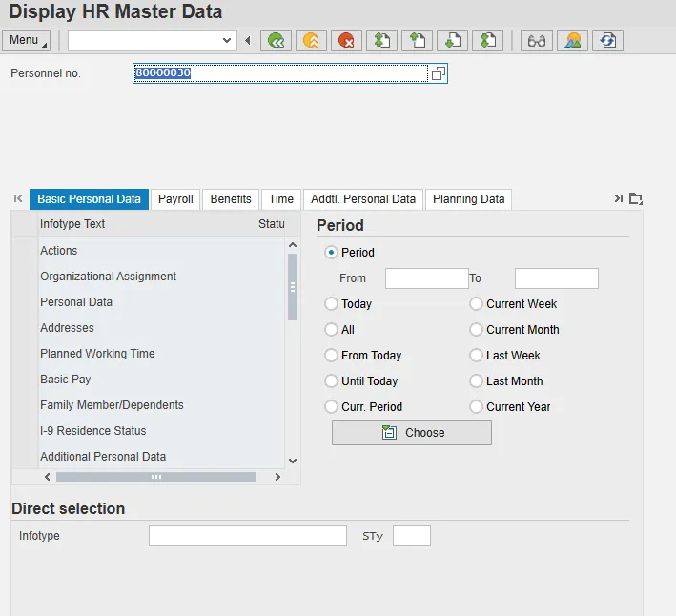Switch to the Payroll tab
Screen dimensions: 676x616
point(175,199)
